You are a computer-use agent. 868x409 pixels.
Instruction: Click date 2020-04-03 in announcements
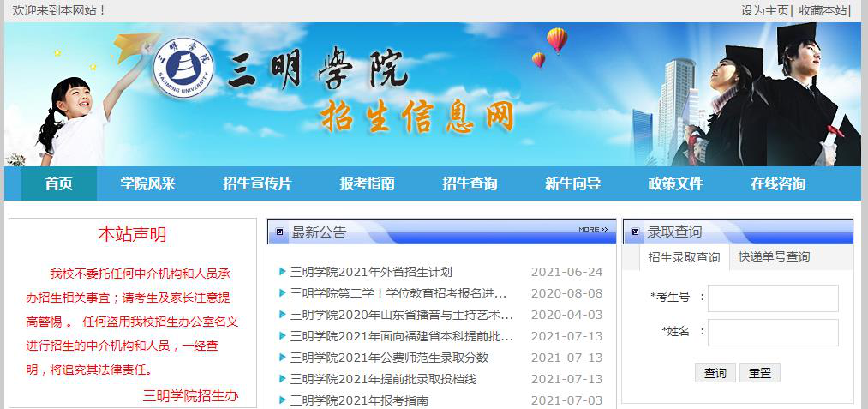pos(566,315)
